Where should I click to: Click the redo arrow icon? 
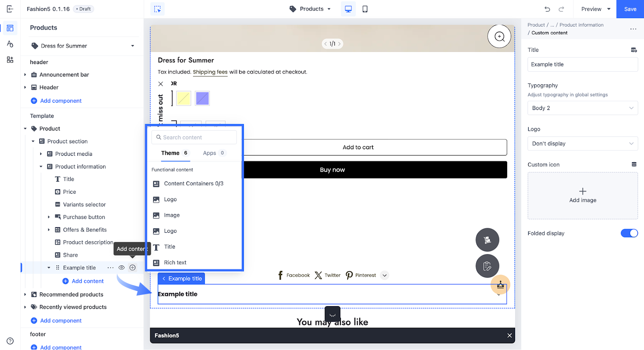pos(561,9)
